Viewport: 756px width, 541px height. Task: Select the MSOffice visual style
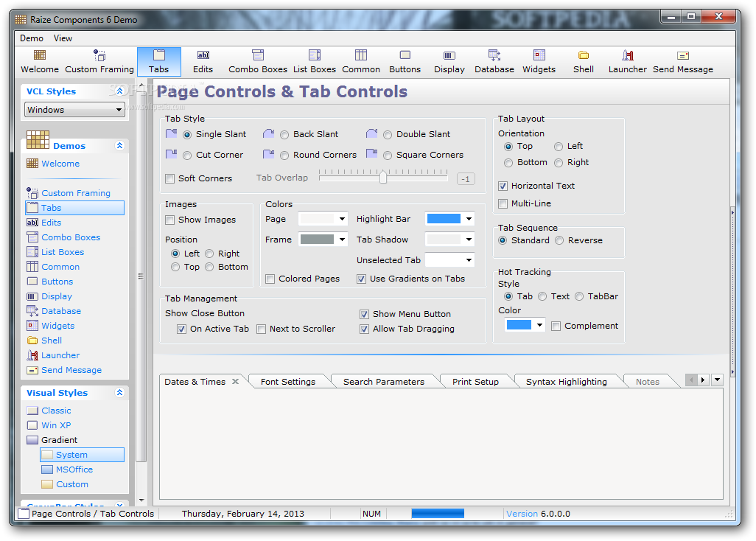(74, 470)
